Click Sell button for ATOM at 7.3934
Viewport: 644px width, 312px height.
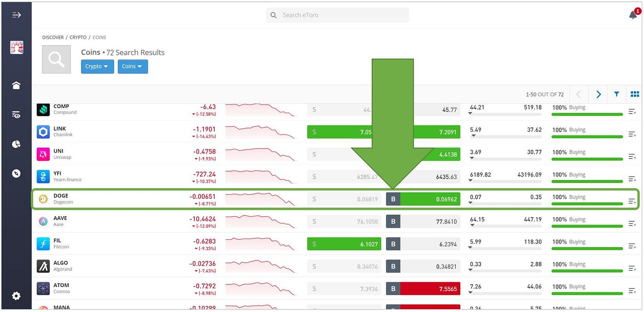344,289
